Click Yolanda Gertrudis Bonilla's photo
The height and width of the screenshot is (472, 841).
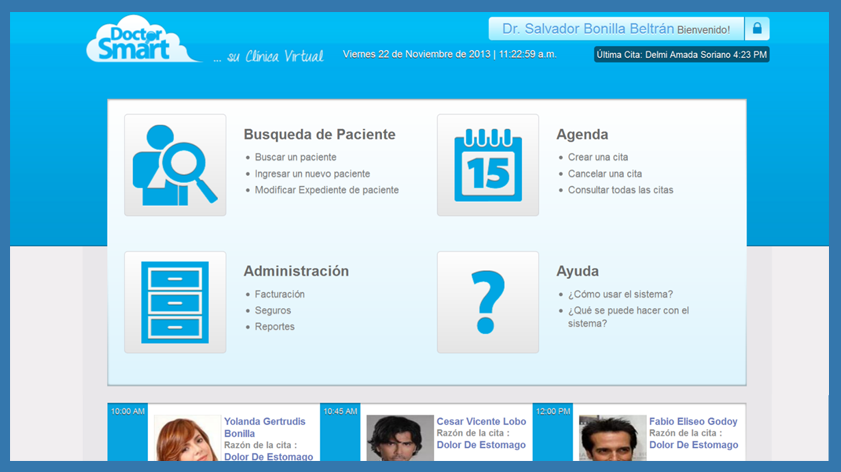[186, 440]
